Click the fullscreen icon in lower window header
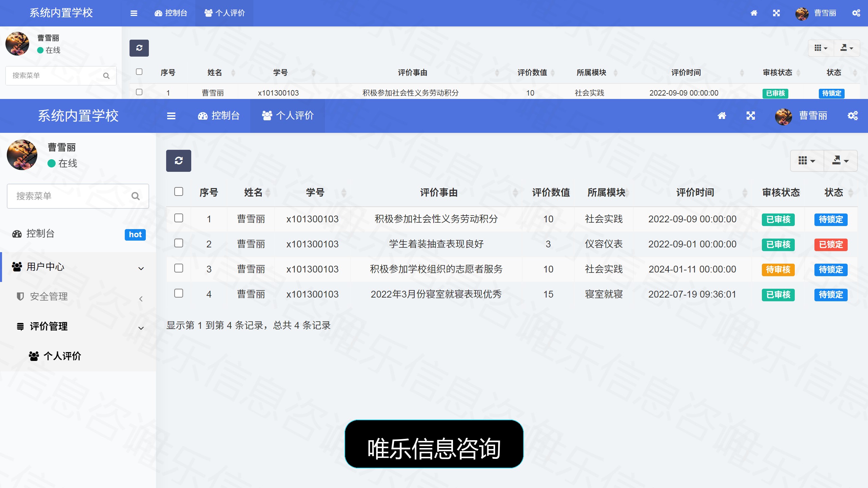The image size is (868, 488). pos(751,116)
